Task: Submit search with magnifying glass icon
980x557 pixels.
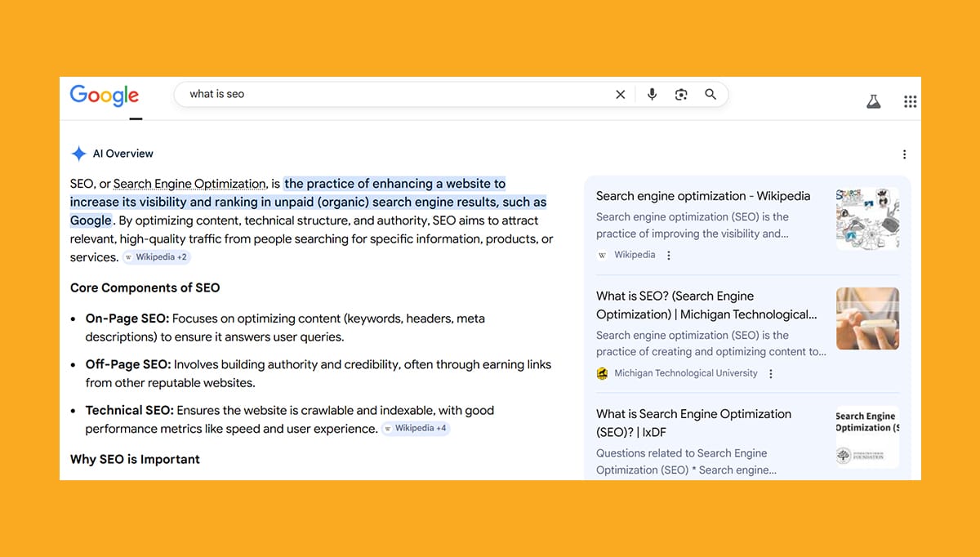Action: tap(710, 95)
